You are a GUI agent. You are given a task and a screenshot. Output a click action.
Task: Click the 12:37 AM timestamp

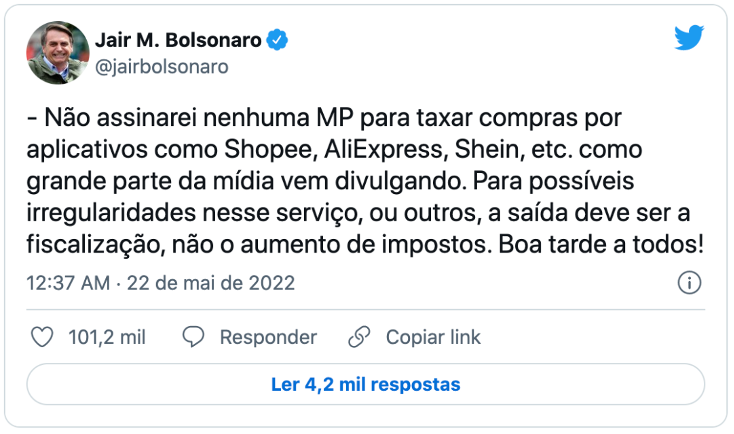click(68, 283)
